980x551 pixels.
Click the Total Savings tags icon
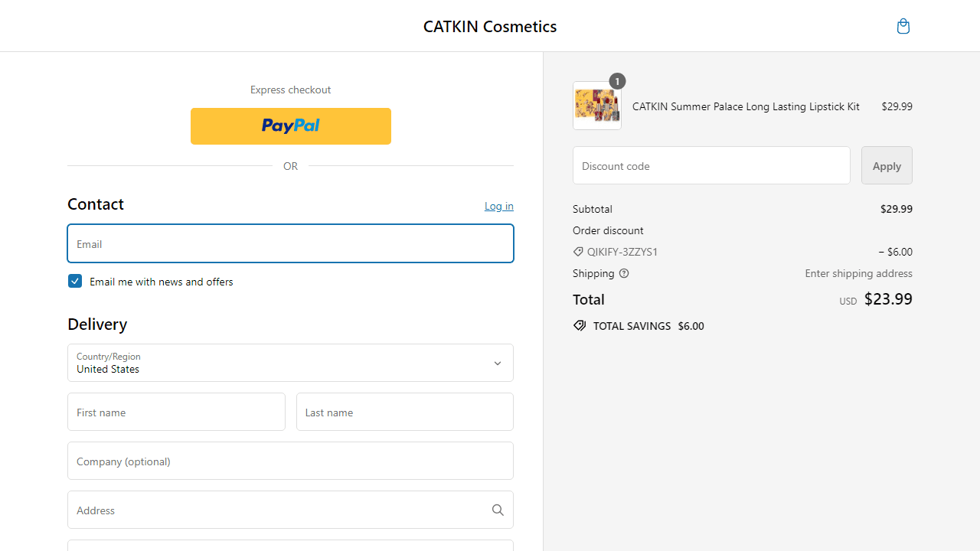point(580,326)
